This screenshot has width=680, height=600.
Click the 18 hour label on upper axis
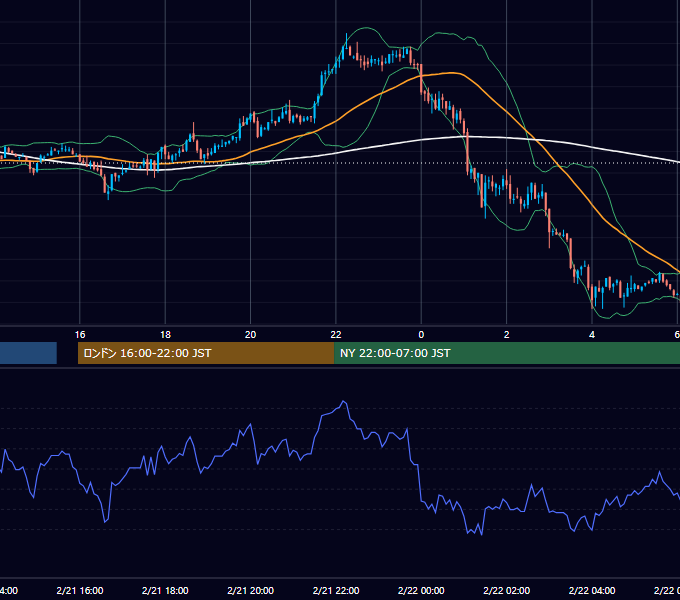[165, 335]
